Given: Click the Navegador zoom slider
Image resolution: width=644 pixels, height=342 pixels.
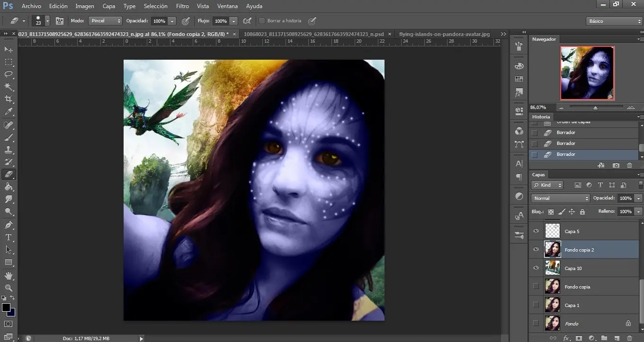Looking at the screenshot, I should (x=595, y=108).
